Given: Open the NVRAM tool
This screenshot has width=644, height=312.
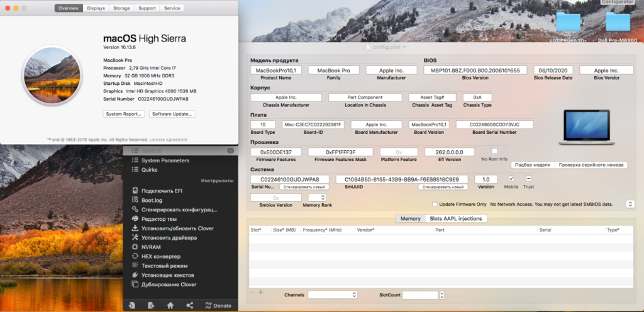Looking at the screenshot, I should click(x=152, y=247).
